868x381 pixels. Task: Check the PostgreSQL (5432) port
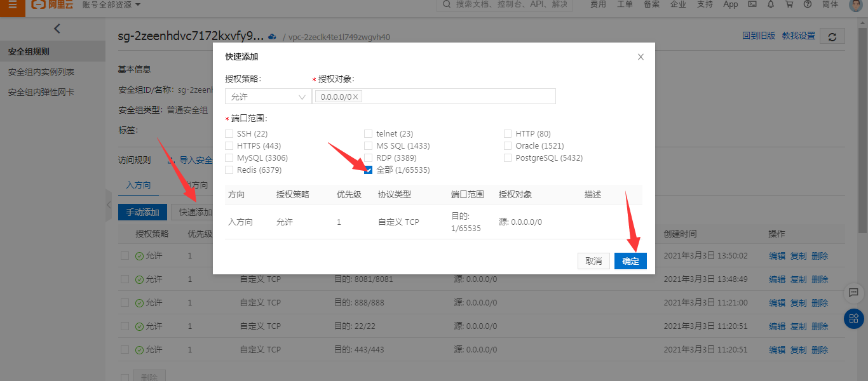point(508,158)
